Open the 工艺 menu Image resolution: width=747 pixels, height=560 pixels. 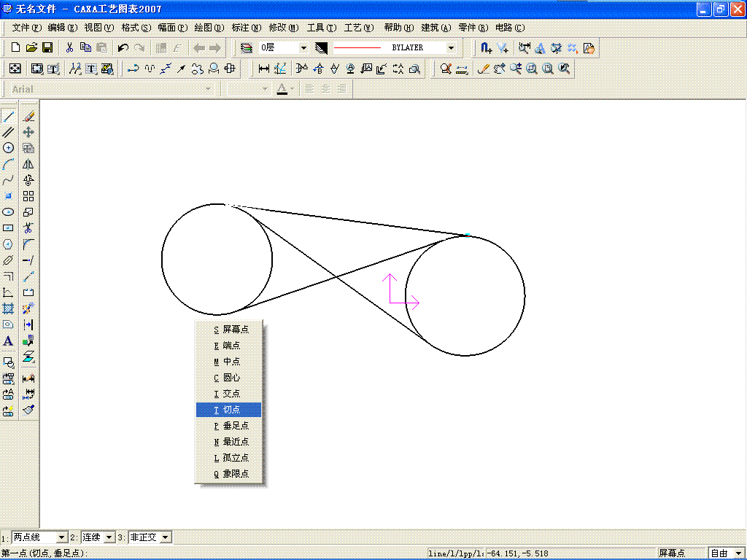click(x=359, y=28)
